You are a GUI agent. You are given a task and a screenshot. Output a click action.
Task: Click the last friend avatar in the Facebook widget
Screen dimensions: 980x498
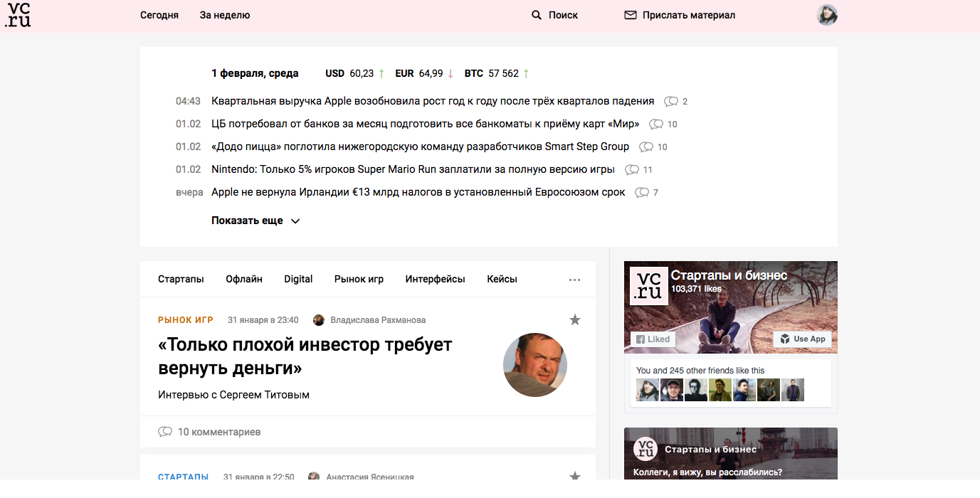coord(793,390)
